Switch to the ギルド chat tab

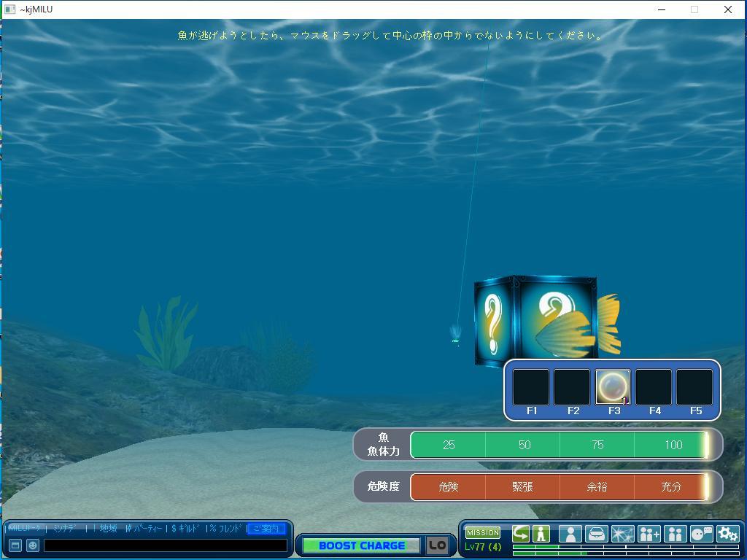[x=185, y=528]
